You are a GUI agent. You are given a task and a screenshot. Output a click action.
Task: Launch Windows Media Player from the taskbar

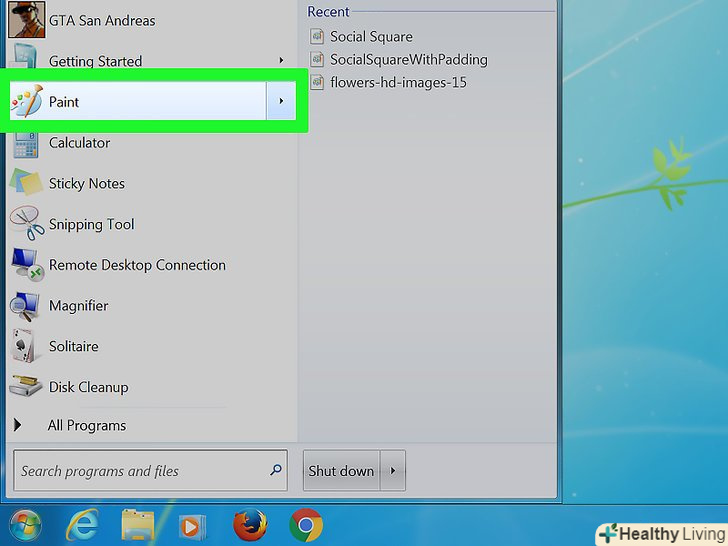point(192,526)
